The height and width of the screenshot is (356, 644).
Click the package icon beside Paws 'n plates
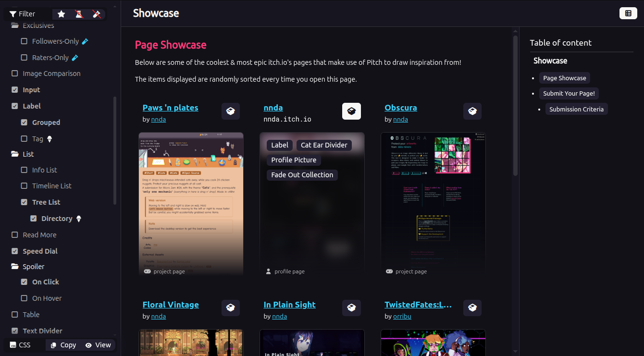pos(231,111)
